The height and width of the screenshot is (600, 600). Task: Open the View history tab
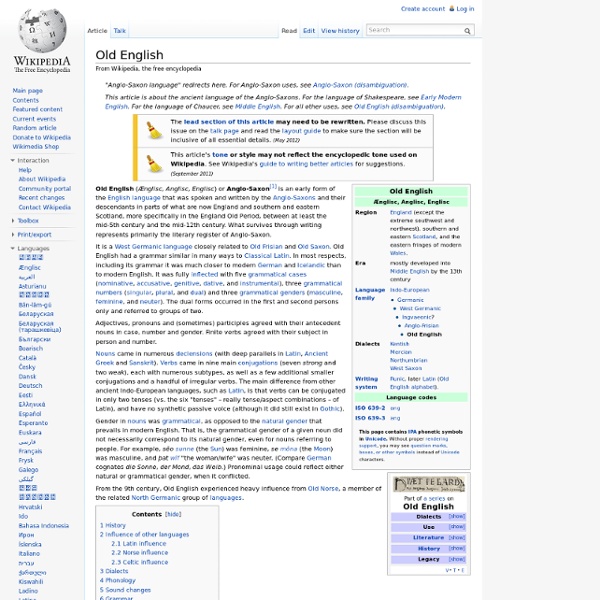[x=340, y=31]
